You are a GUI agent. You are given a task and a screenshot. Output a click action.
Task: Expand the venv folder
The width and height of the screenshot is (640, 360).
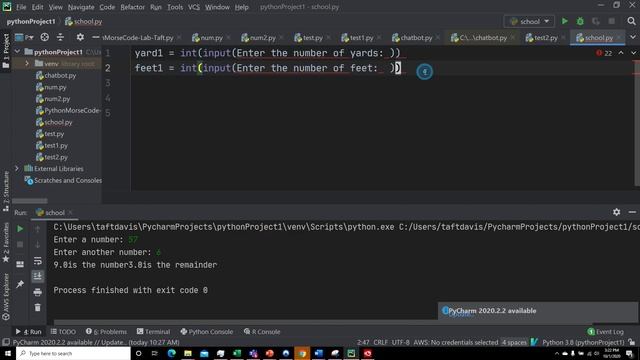[x=27, y=64]
